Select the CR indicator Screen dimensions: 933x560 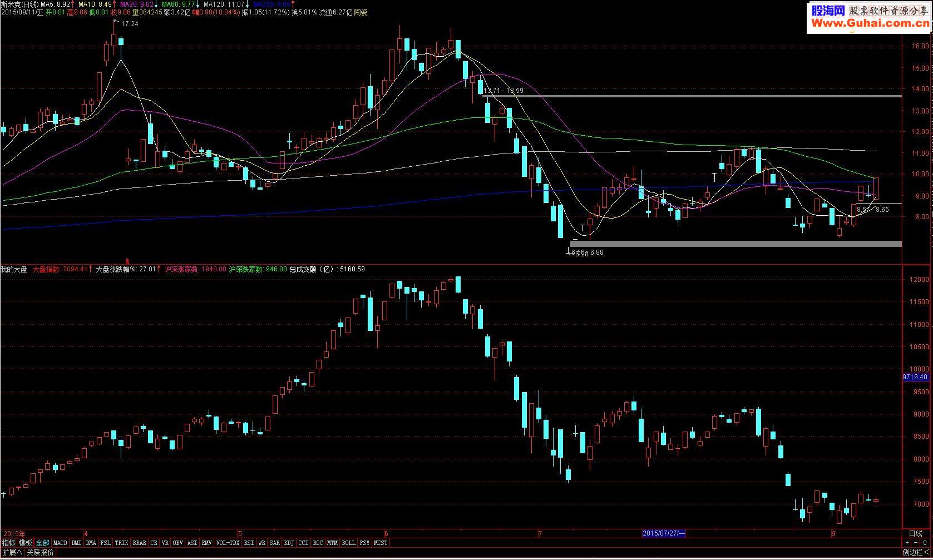click(154, 543)
